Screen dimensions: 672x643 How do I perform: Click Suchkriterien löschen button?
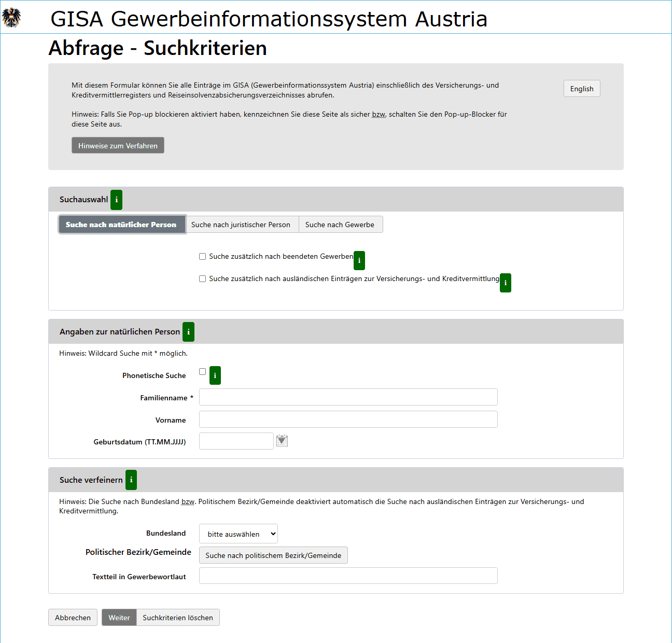[x=178, y=618]
